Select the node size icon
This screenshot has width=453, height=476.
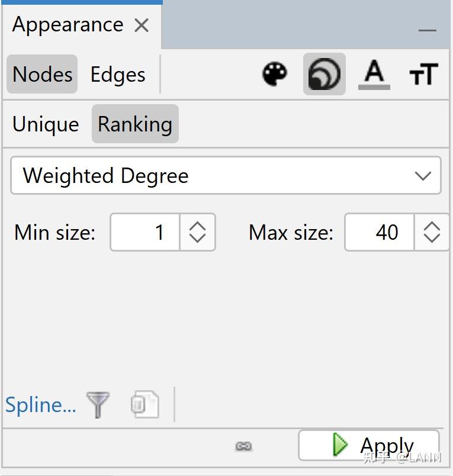[324, 75]
